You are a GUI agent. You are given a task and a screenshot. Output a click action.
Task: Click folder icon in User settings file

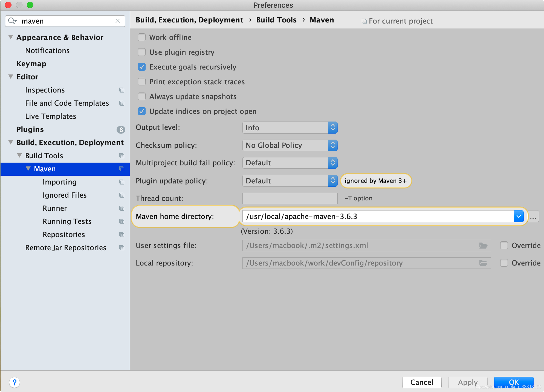483,246
